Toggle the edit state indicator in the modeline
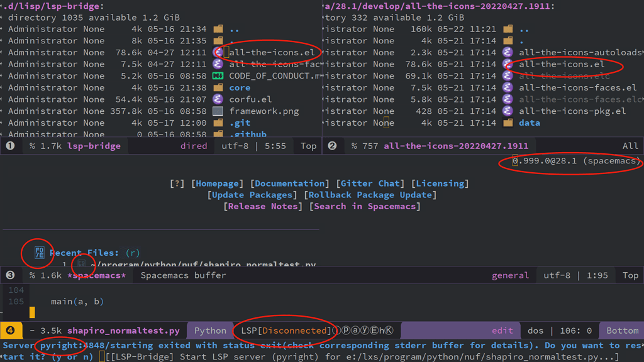Viewport: 644px width, 362px height. pos(501,330)
